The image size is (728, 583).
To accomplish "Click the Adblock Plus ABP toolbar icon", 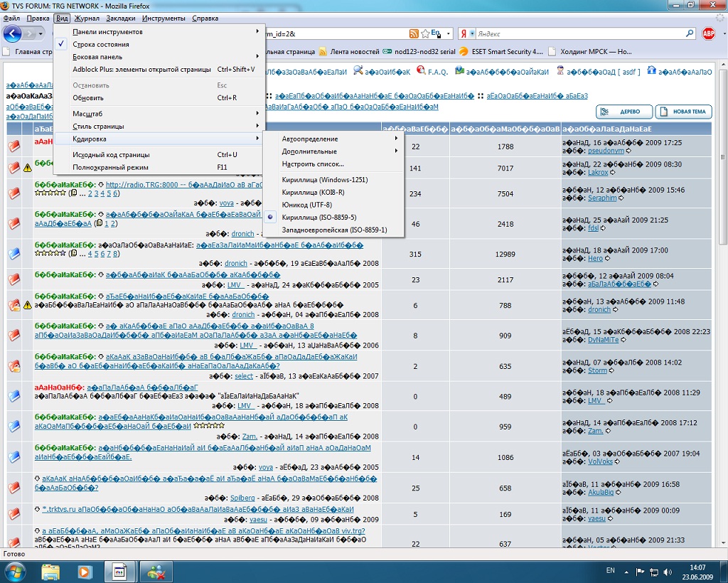I will pos(708,33).
